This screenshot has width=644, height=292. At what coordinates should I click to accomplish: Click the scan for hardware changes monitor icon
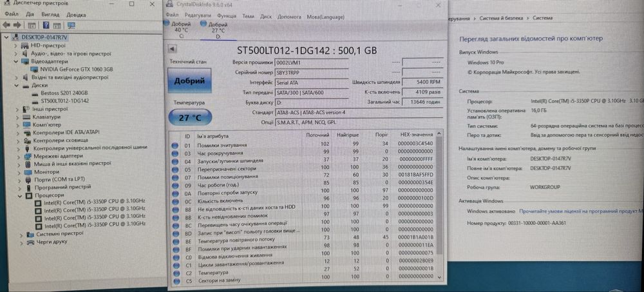[71, 26]
